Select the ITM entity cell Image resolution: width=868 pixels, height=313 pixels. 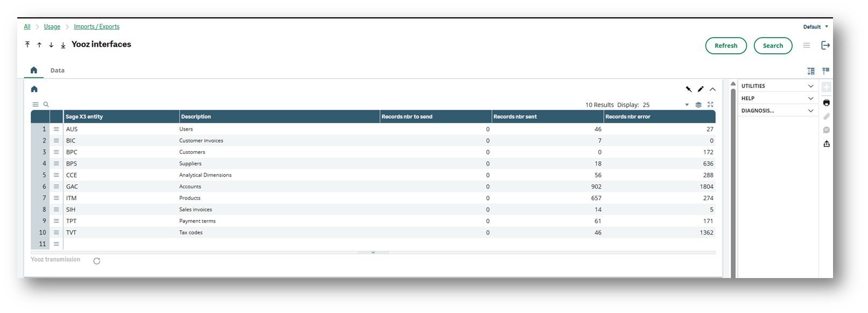pyautogui.click(x=121, y=198)
